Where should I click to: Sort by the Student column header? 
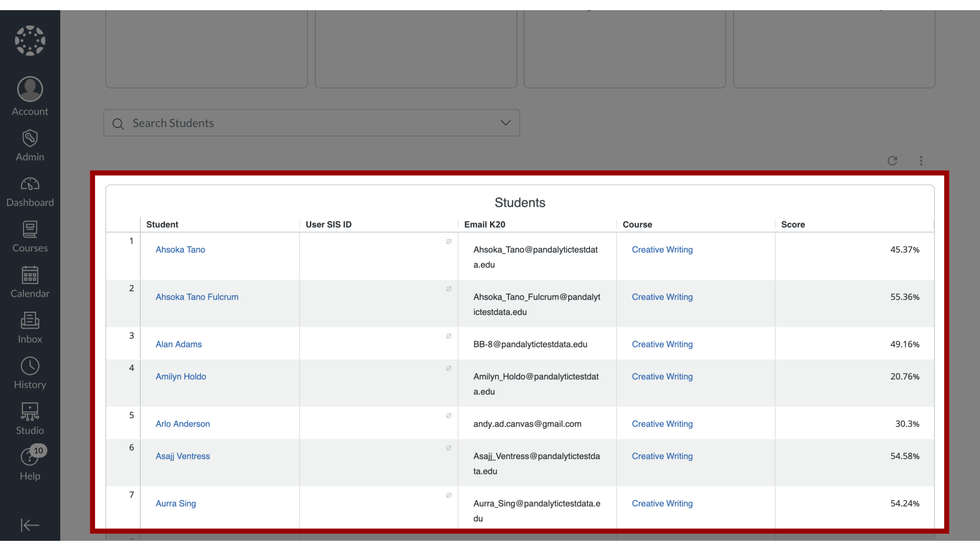pyautogui.click(x=162, y=224)
